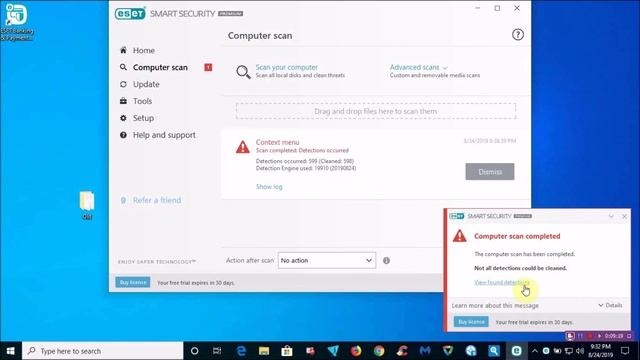The width and height of the screenshot is (640, 360).
Task: Open the network icon in system tray
Action: pos(569,351)
